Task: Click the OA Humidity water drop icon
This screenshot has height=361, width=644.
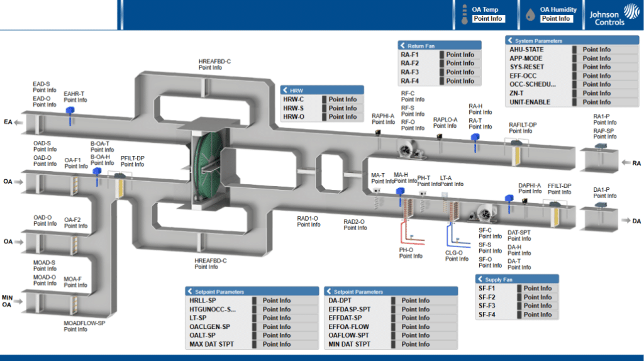Action: (530, 15)
